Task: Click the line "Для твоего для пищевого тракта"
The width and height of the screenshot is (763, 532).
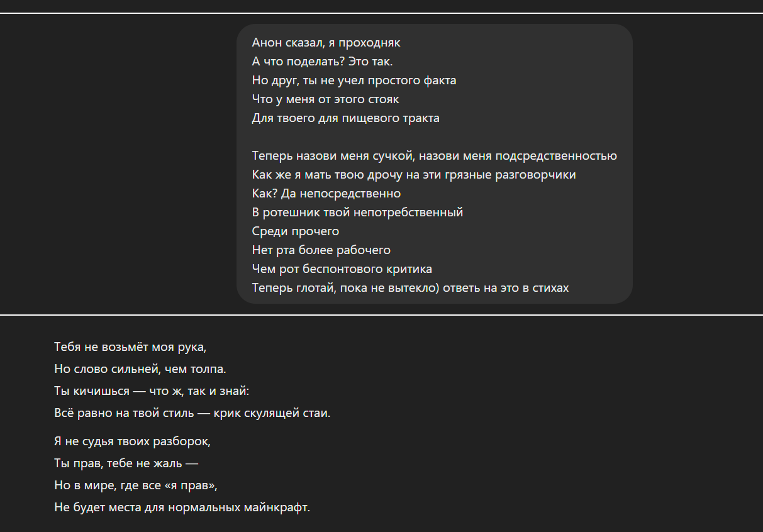Action: (x=345, y=118)
